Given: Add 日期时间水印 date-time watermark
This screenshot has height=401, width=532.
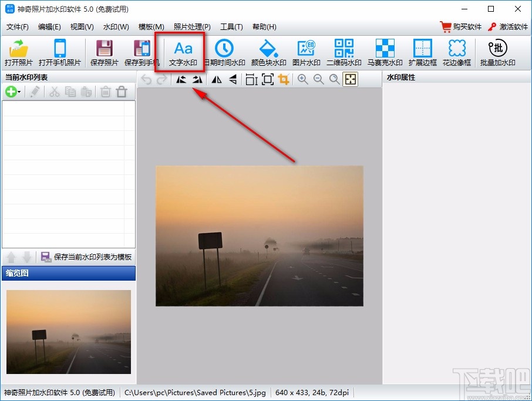Looking at the screenshot, I should pyautogui.click(x=224, y=52).
